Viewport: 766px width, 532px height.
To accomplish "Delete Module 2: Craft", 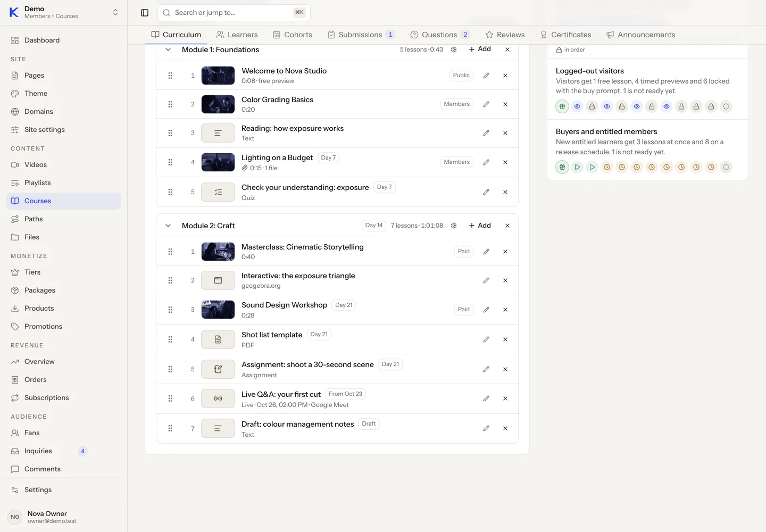I will (507, 226).
